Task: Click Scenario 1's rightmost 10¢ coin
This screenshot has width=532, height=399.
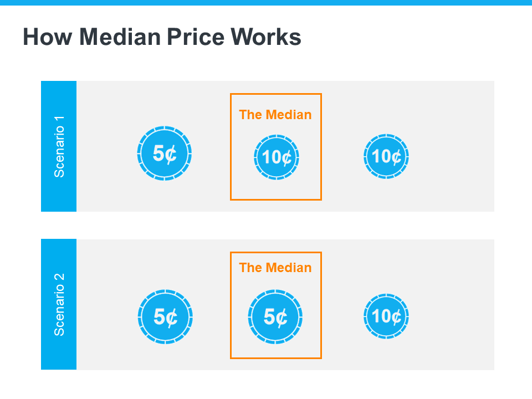Action: pyautogui.click(x=386, y=156)
